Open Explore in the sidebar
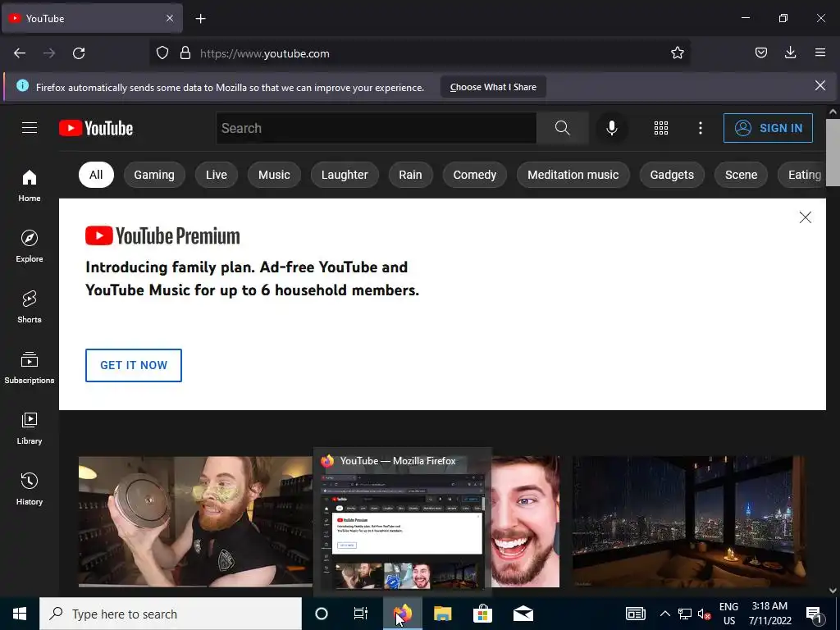840x630 pixels. tap(30, 246)
